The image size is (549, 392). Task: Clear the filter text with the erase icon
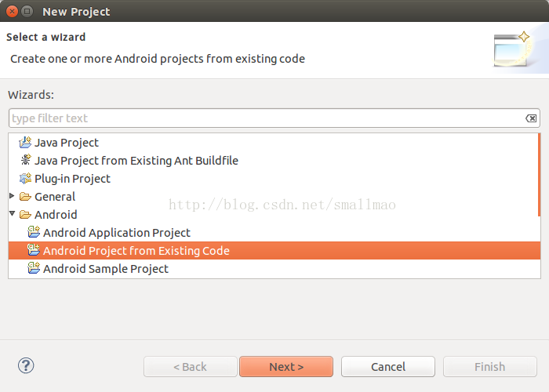coord(531,118)
